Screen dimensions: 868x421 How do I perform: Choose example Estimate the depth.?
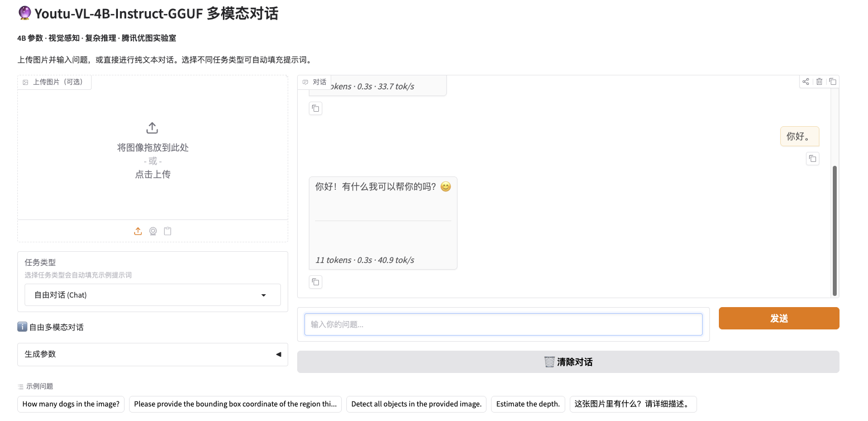click(528, 404)
